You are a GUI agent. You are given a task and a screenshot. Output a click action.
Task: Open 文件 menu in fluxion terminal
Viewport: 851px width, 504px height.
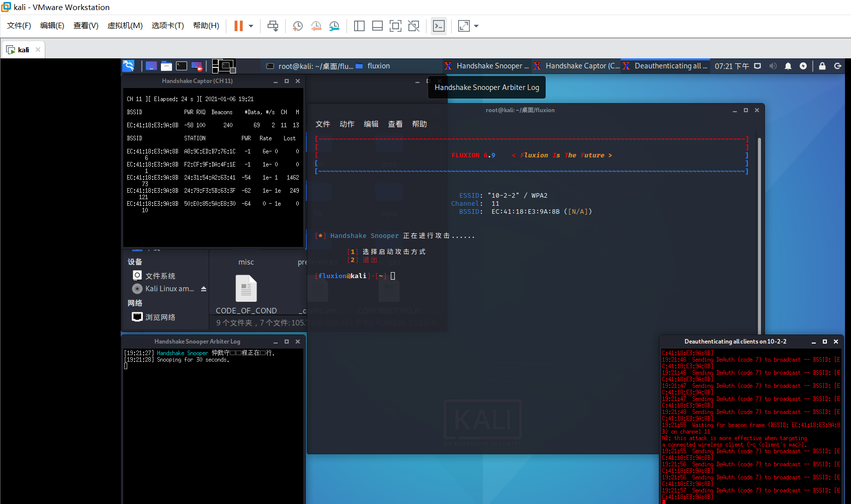[323, 124]
